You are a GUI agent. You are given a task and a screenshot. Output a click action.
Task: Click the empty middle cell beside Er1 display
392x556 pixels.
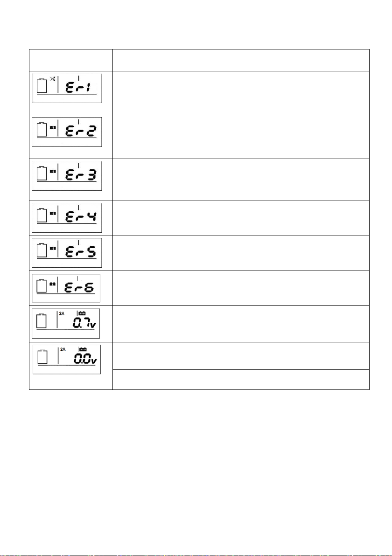[x=174, y=93]
